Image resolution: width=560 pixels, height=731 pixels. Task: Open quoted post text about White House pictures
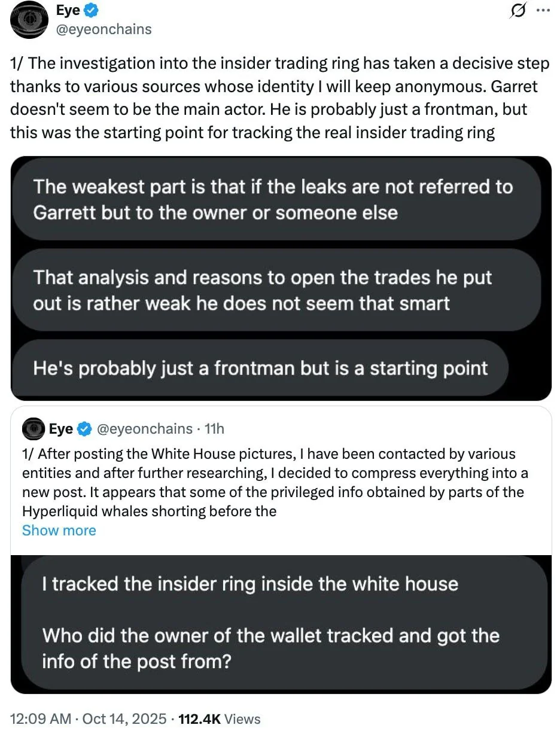[x=275, y=482]
